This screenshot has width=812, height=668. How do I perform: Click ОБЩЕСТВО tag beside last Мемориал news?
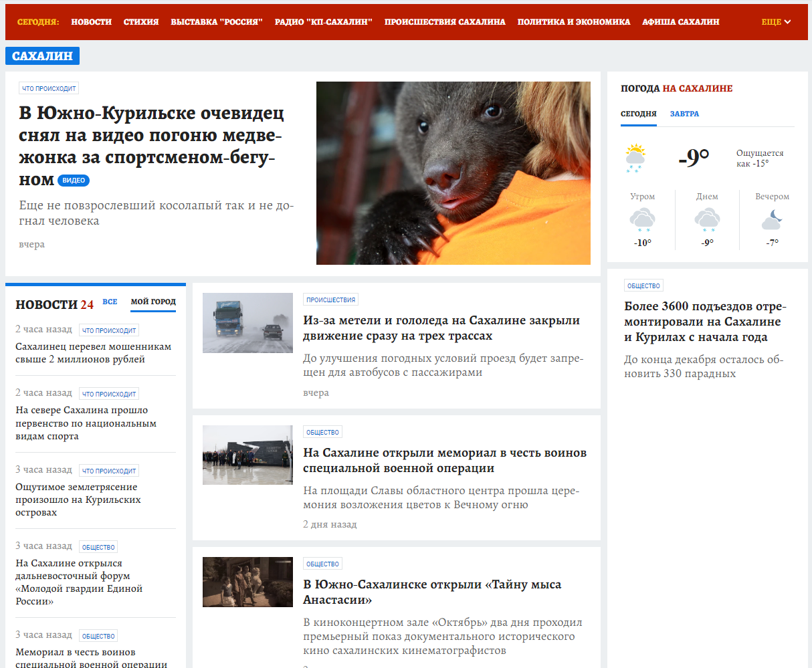pyautogui.click(x=98, y=636)
